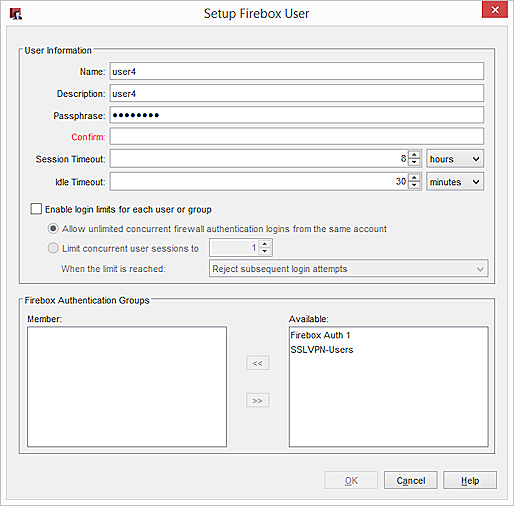This screenshot has width=514, height=506.
Task: Click the OK button
Action: (x=351, y=480)
